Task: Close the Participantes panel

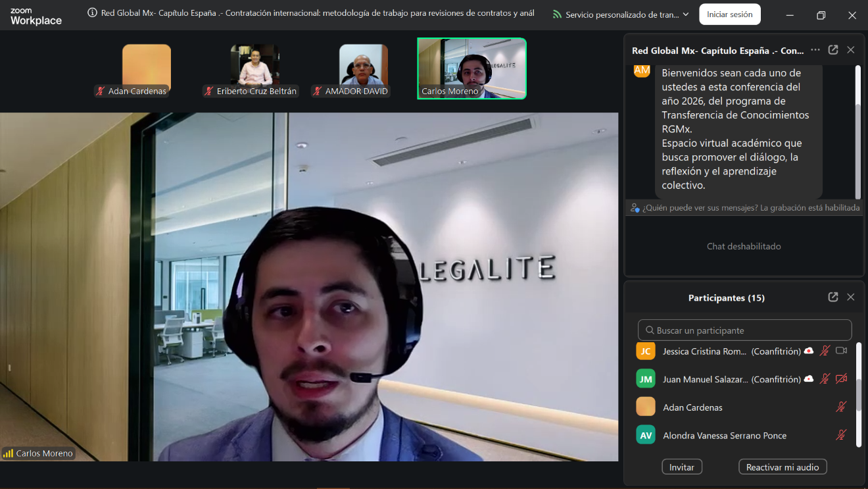Action: click(851, 297)
